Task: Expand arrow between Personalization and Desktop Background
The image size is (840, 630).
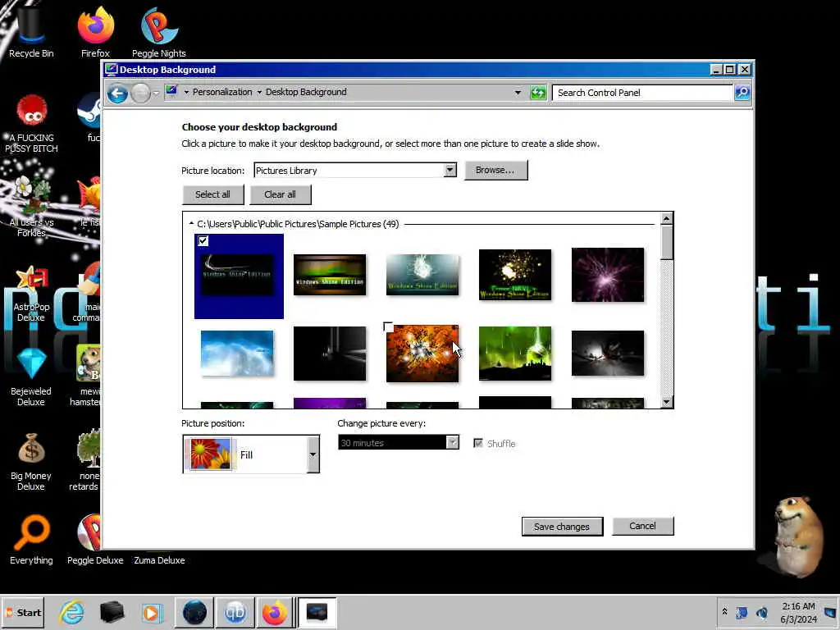Action: [259, 92]
